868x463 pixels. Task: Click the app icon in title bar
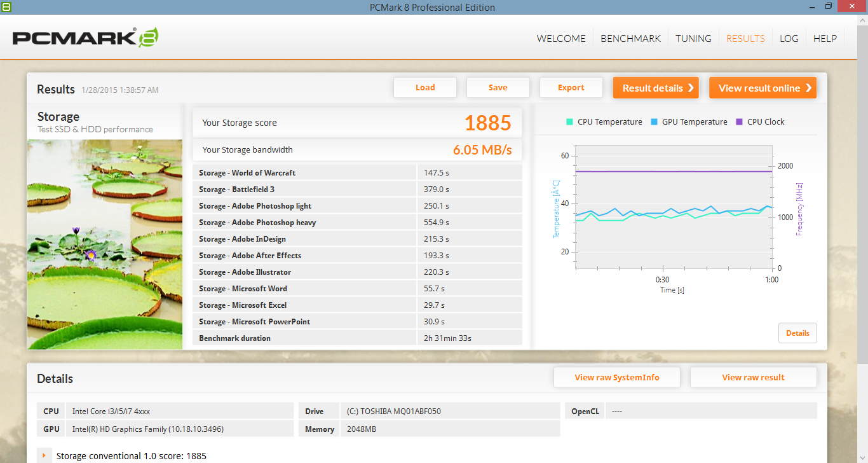pyautogui.click(x=8, y=7)
